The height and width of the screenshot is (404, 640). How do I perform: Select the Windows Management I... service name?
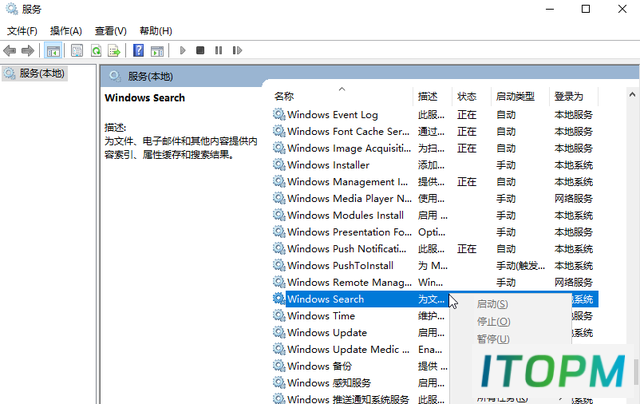pyautogui.click(x=347, y=182)
